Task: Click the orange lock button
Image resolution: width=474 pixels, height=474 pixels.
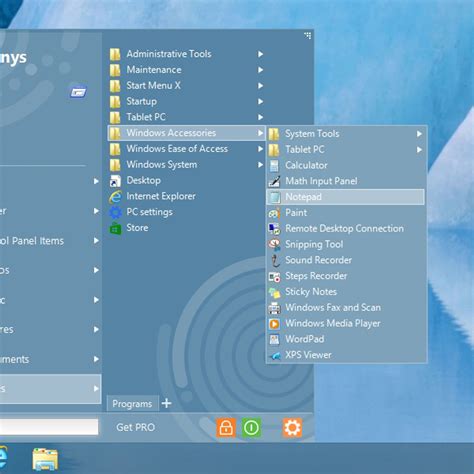Action: coord(226,427)
